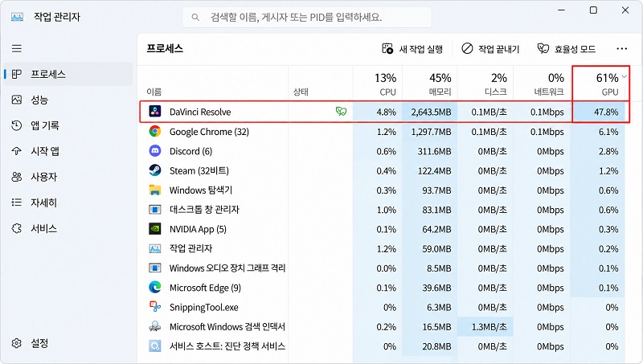The height and width of the screenshot is (364, 643).
Task: Click the 데스크톱 창 관리자 icon
Action: (x=155, y=210)
